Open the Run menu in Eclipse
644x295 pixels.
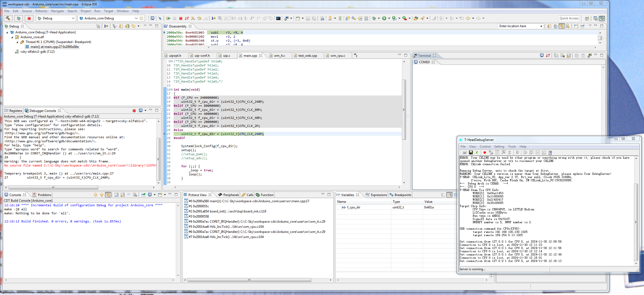pos(97,11)
